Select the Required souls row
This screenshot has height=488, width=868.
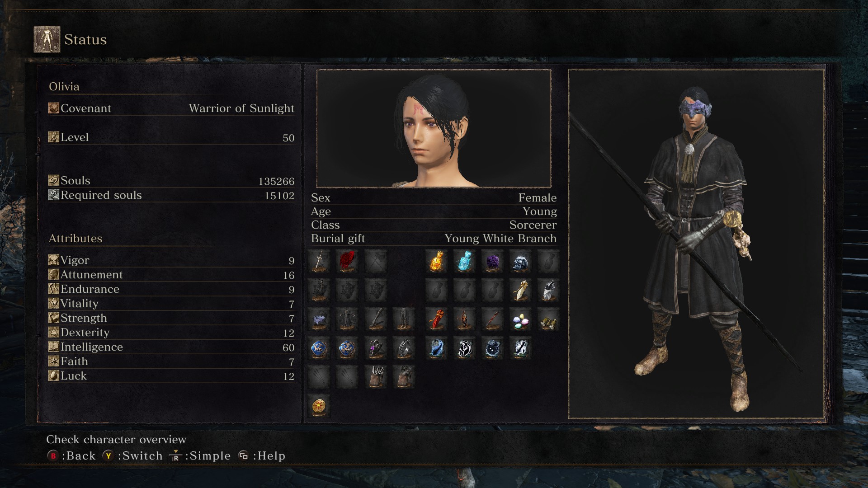[171, 195]
